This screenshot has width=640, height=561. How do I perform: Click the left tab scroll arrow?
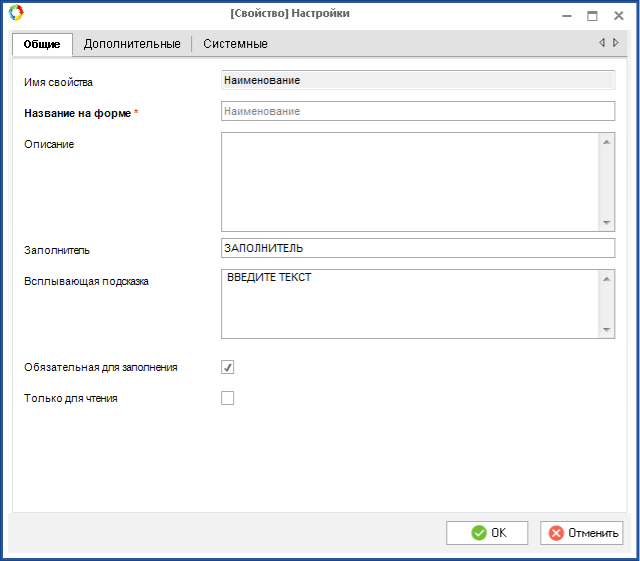coord(602,43)
